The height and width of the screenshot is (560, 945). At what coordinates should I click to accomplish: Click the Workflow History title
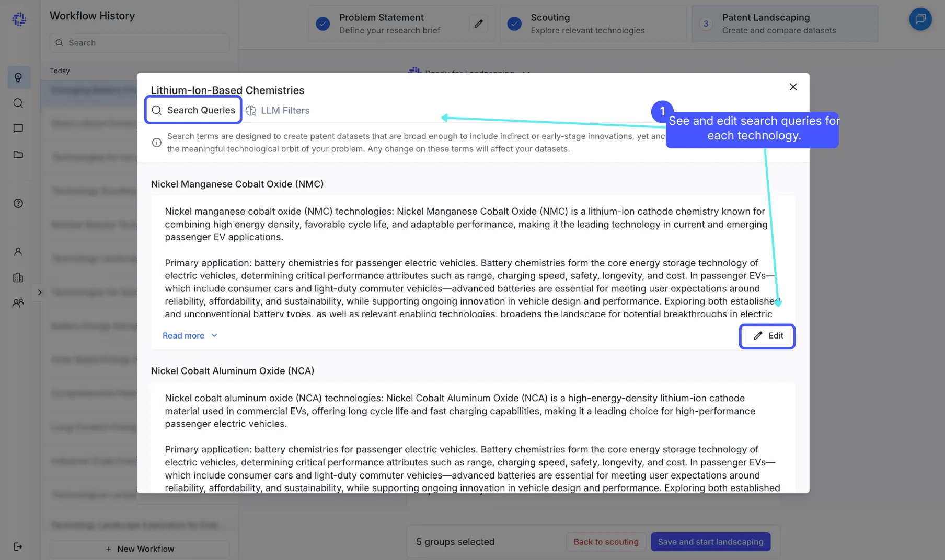point(93,16)
